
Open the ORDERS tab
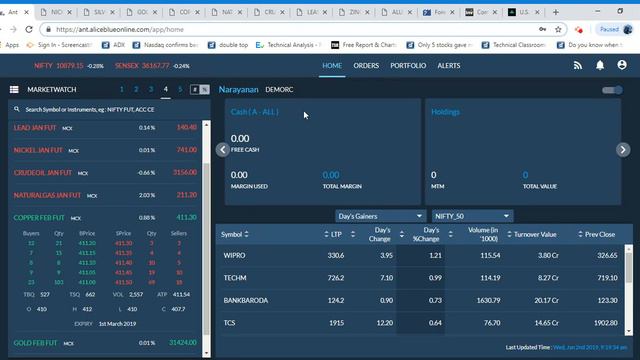pos(366,66)
